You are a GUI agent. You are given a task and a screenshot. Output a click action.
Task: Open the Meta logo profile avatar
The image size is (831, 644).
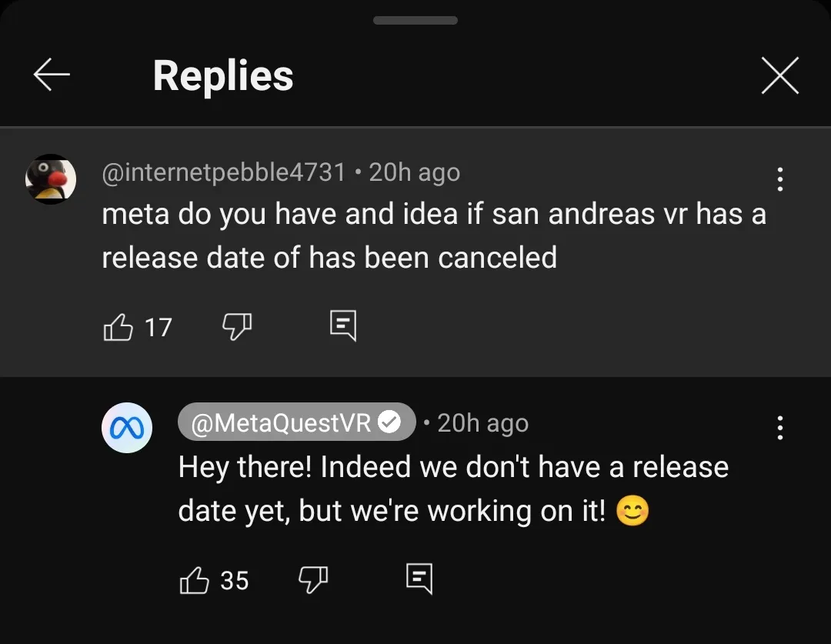[x=127, y=427]
